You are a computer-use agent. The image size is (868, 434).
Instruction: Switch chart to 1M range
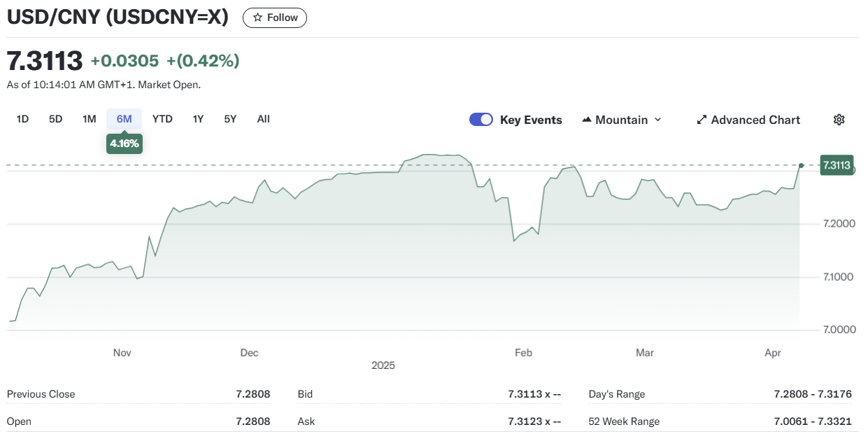click(89, 119)
